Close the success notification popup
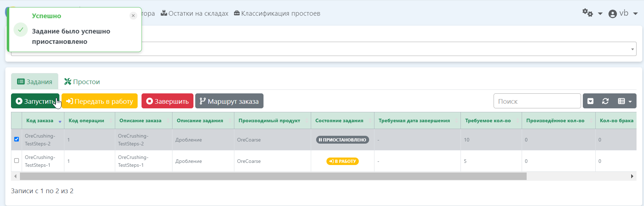 133,16
